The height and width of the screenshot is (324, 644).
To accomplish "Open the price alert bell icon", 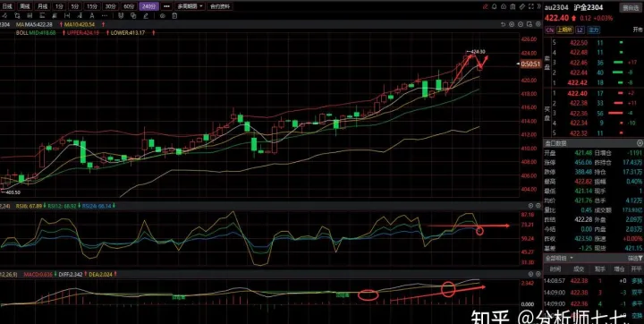I will 495,6.
